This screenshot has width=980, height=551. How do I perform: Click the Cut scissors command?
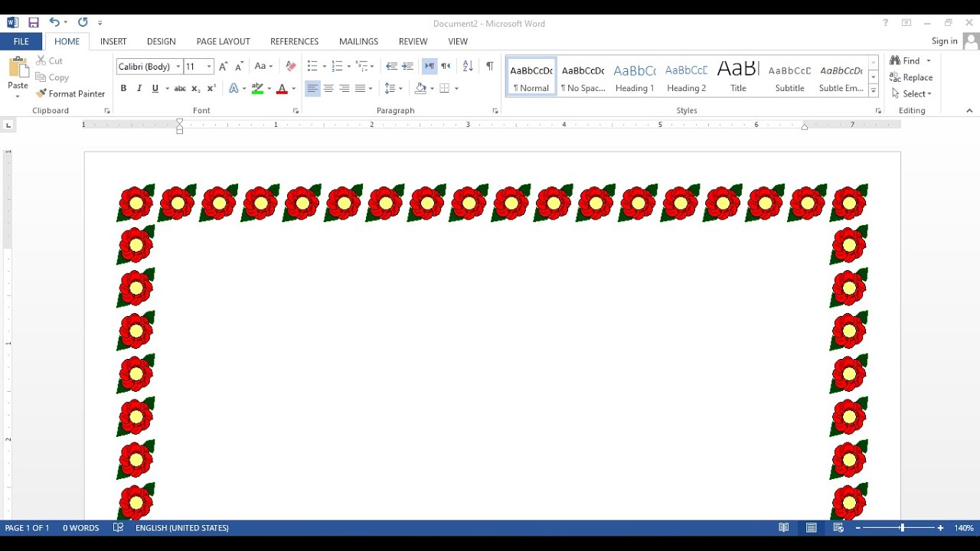click(49, 60)
